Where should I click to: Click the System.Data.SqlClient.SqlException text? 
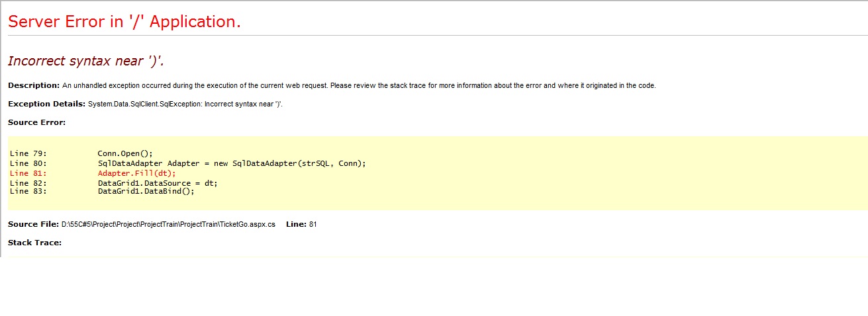point(185,104)
